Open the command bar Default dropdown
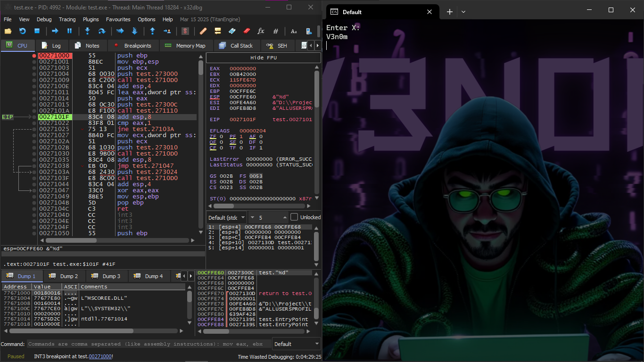Screen dimensions: 644x362 point(296,344)
